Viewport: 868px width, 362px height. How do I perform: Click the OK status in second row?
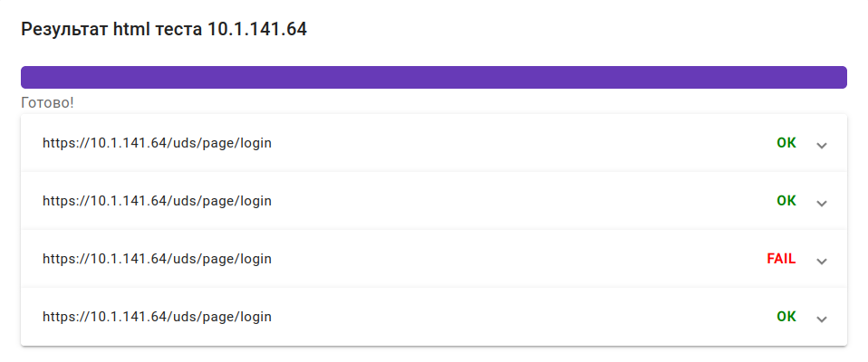point(786,201)
